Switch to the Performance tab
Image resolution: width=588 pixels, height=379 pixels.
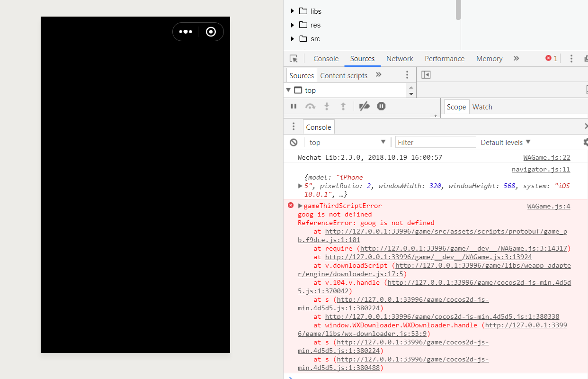(x=445, y=59)
